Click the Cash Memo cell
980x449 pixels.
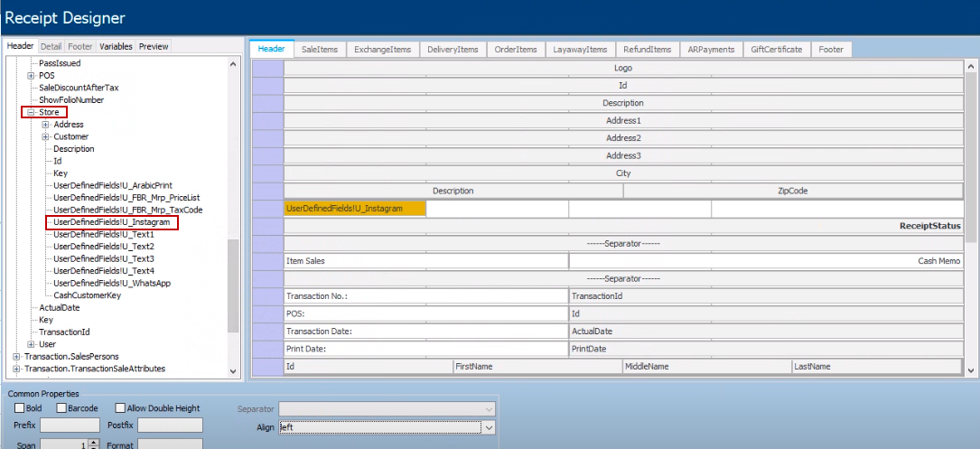766,261
